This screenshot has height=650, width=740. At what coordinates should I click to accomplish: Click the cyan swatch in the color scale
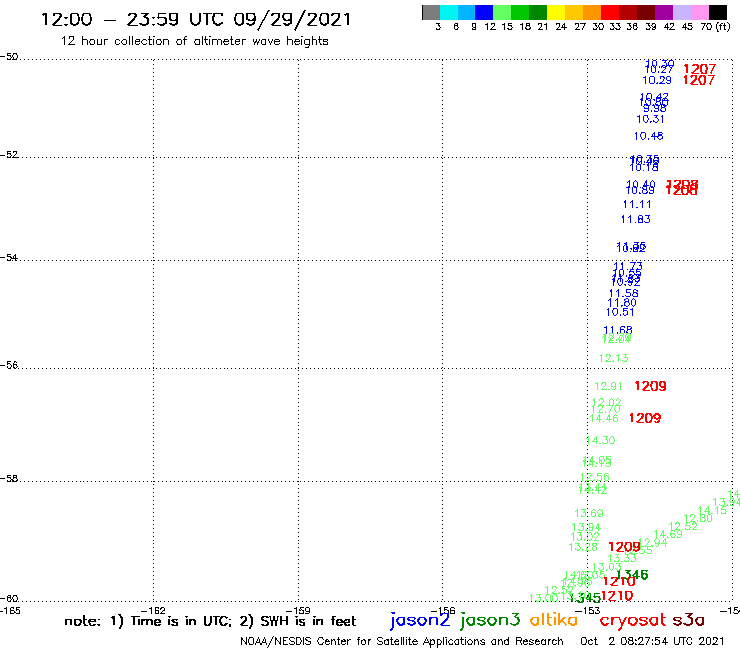[x=449, y=12]
